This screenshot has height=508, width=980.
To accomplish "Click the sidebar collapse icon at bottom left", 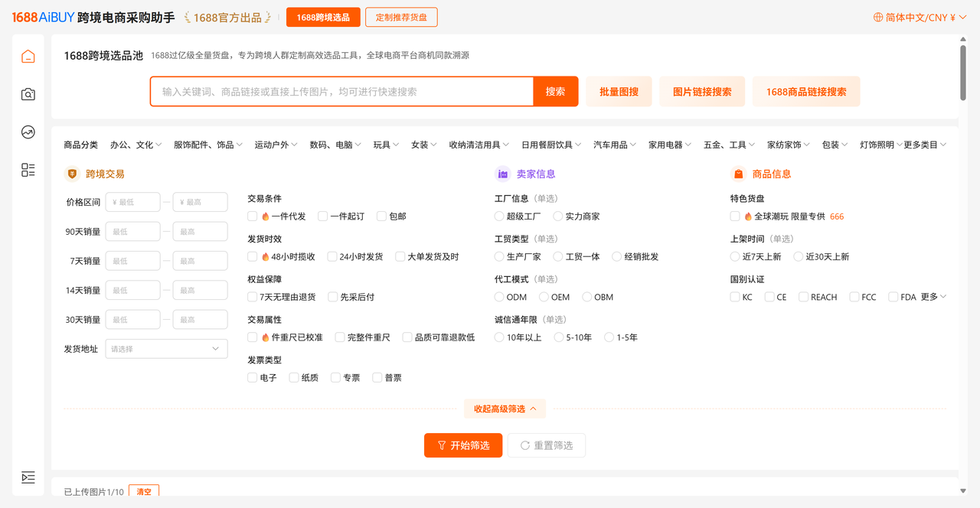I will (x=28, y=477).
